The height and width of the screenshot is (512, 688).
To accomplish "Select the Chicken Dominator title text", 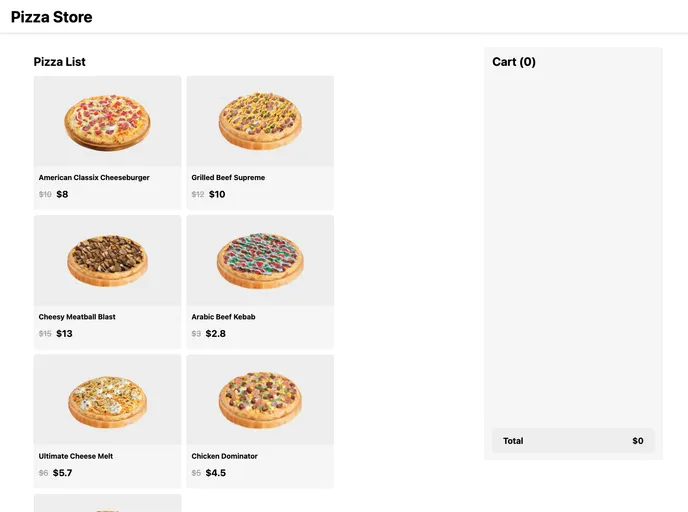I will [224, 456].
